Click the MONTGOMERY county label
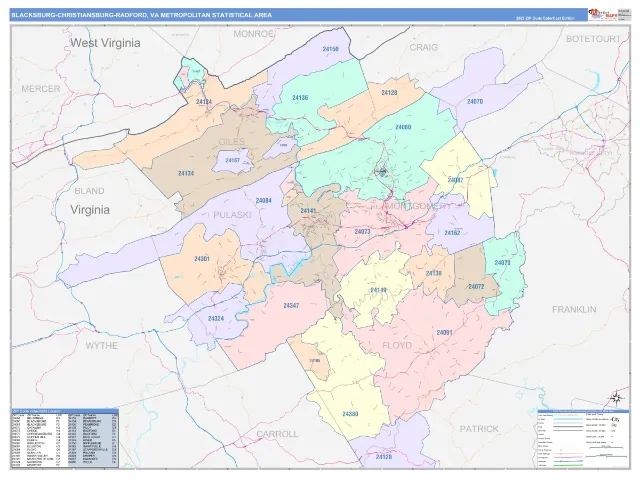This screenshot has width=640, height=480. click(x=419, y=206)
